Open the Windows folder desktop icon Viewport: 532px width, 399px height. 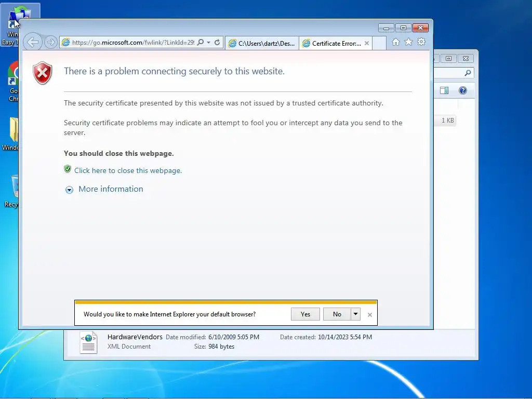click(x=10, y=134)
